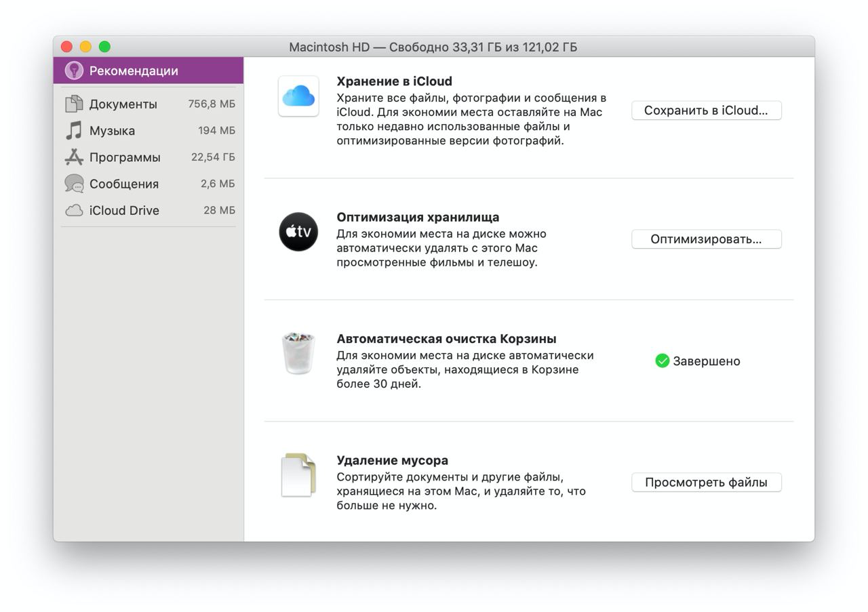Screen dimensions: 868x612
Task: Click the Apple TV icon
Action: pyautogui.click(x=298, y=232)
